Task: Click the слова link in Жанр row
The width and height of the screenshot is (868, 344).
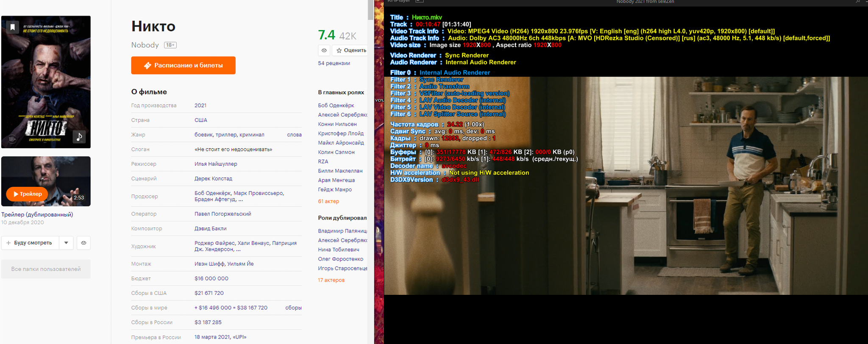Action: click(x=294, y=135)
